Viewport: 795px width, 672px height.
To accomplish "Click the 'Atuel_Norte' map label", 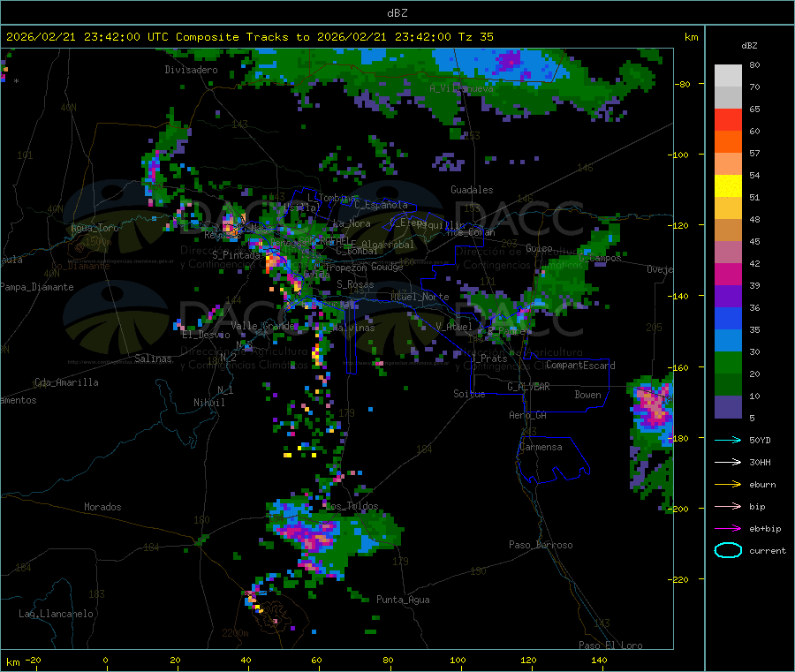I will click(420, 297).
